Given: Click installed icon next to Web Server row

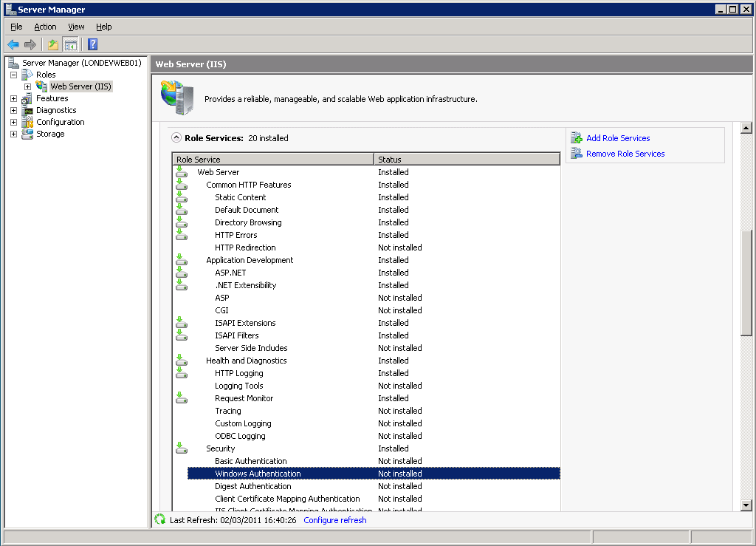Looking at the screenshot, I should [x=182, y=171].
